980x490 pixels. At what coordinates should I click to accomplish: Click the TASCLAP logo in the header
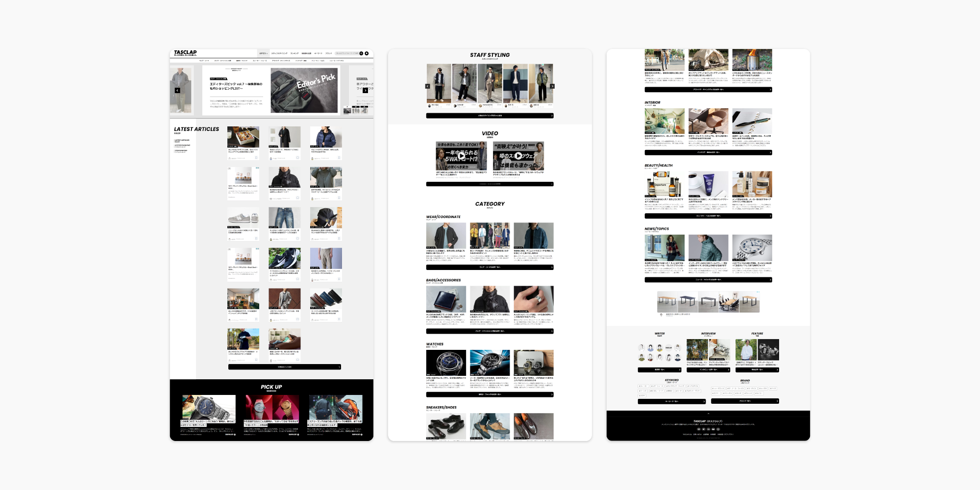185,52
